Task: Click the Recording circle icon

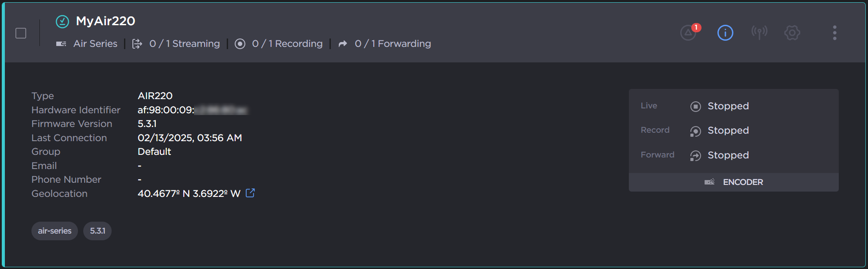Action: (x=240, y=44)
